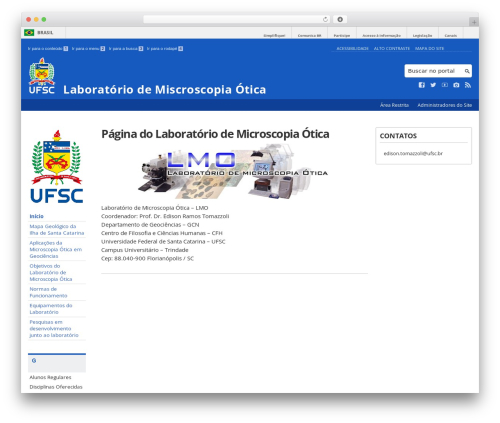The width and height of the screenshot is (500, 423).
Task: Open the YouTube social icon
Action: (x=445, y=85)
